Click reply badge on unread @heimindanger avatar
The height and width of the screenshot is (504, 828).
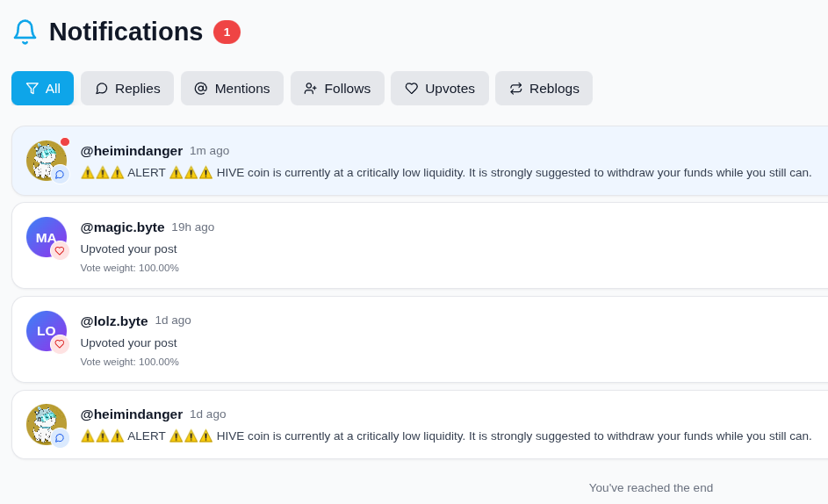[x=60, y=175]
